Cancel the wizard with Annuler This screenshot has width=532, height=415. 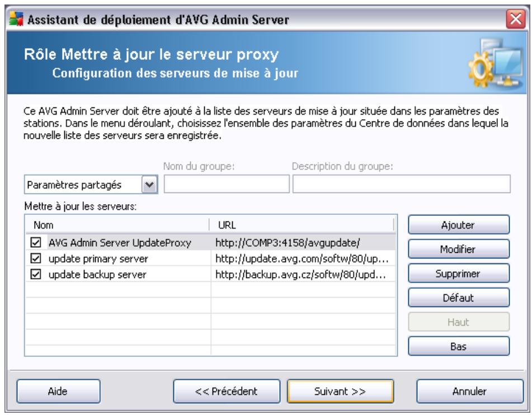469,392
